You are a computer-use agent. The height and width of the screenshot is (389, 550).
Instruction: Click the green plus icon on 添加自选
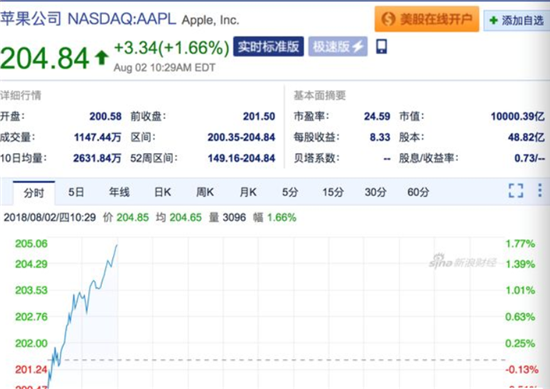[493, 20]
